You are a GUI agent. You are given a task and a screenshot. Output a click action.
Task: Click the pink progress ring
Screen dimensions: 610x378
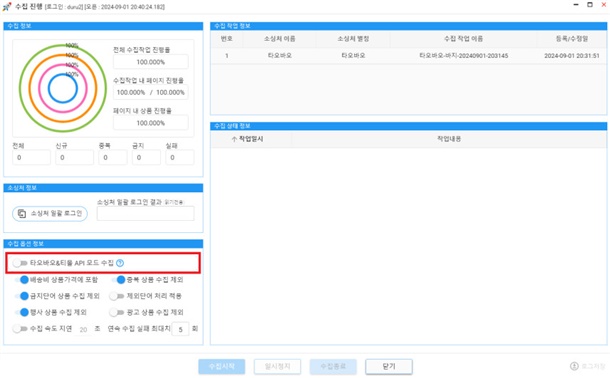[x=40, y=89]
